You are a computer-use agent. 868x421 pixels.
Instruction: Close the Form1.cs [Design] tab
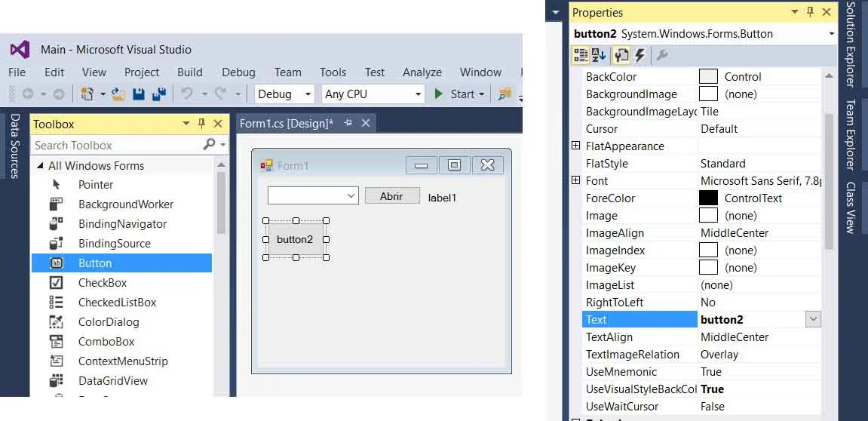(x=365, y=123)
